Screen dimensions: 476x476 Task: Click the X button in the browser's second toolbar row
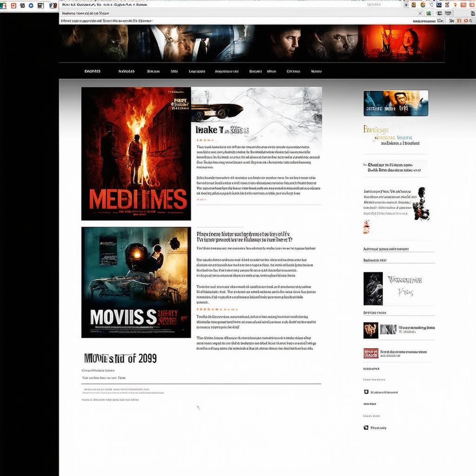click(x=420, y=13)
